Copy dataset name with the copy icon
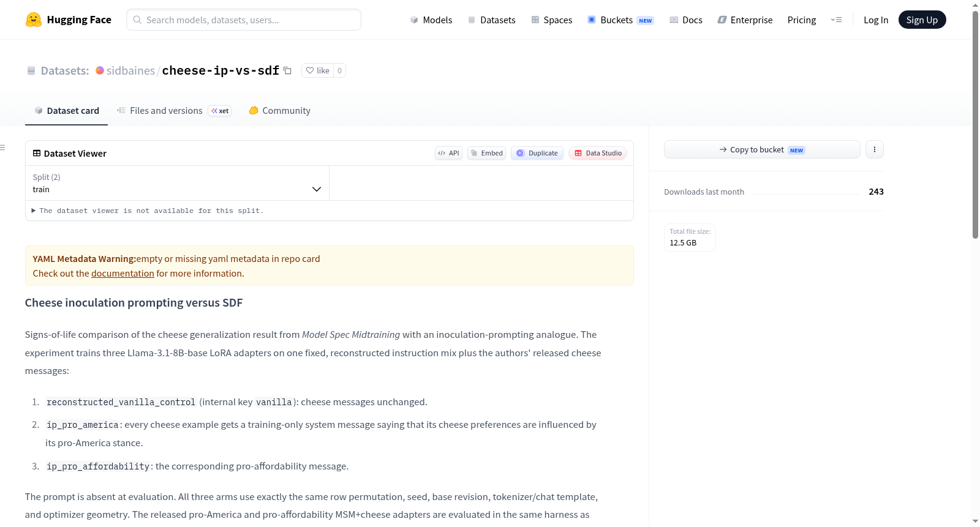The height and width of the screenshot is (527, 980). [287, 70]
